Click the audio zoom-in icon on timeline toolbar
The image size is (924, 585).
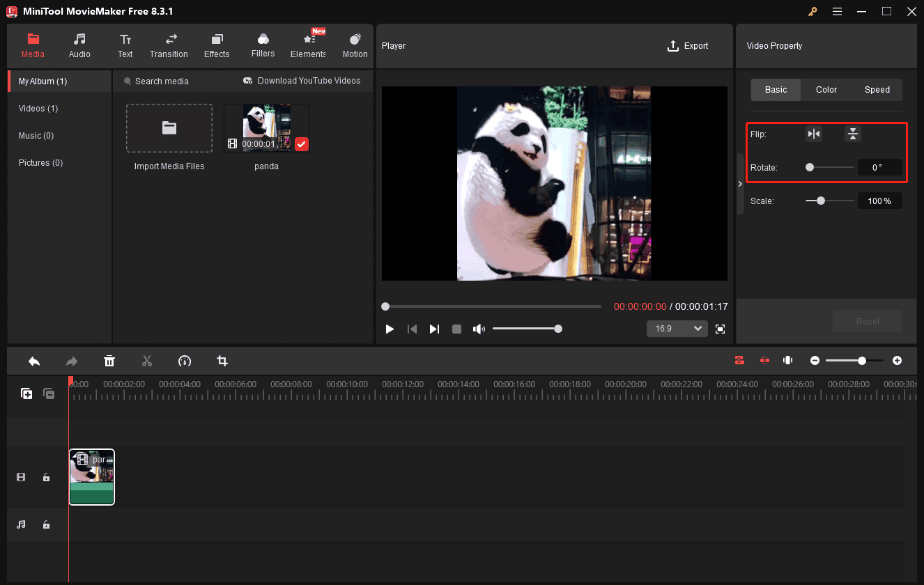point(787,361)
